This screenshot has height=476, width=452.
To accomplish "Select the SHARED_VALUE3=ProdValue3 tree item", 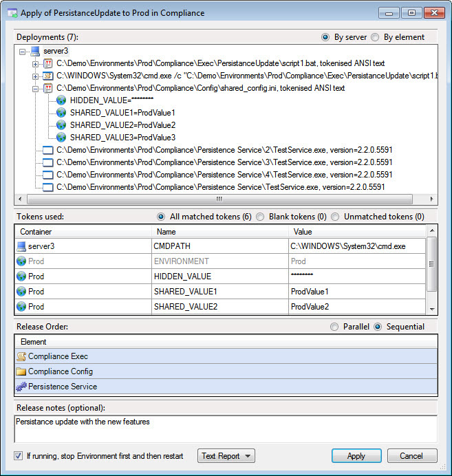I will [123, 138].
